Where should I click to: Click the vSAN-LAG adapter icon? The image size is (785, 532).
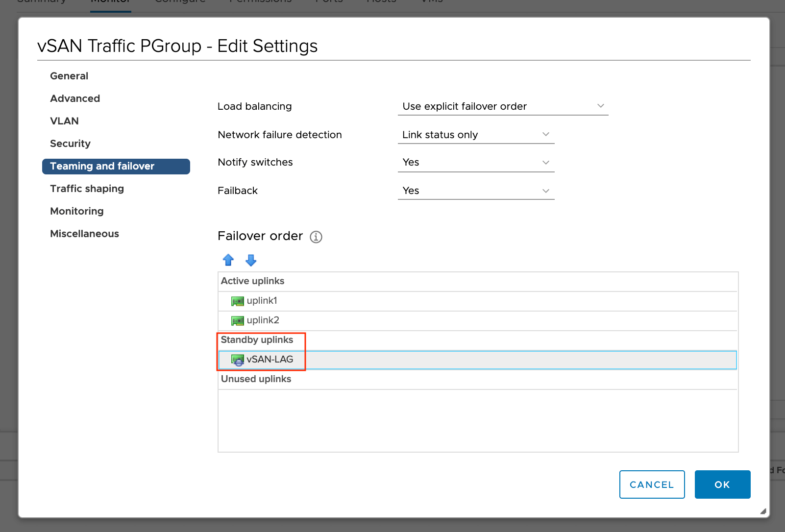(238, 360)
